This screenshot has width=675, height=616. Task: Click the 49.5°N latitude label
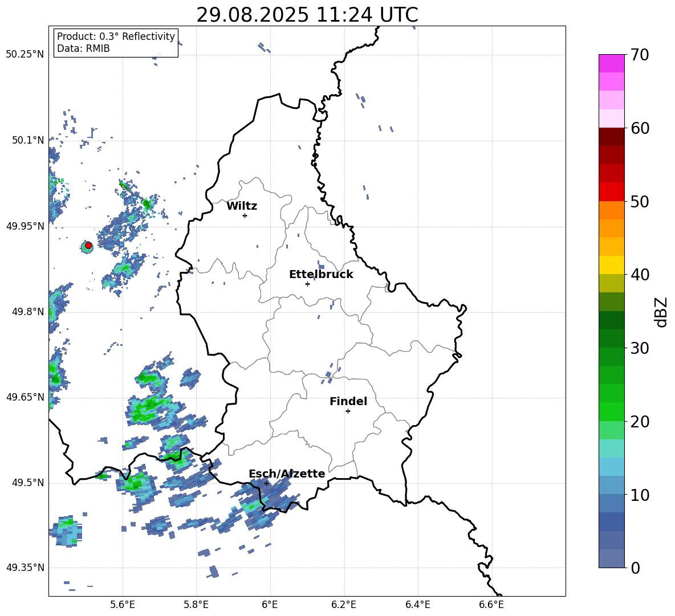coord(28,483)
